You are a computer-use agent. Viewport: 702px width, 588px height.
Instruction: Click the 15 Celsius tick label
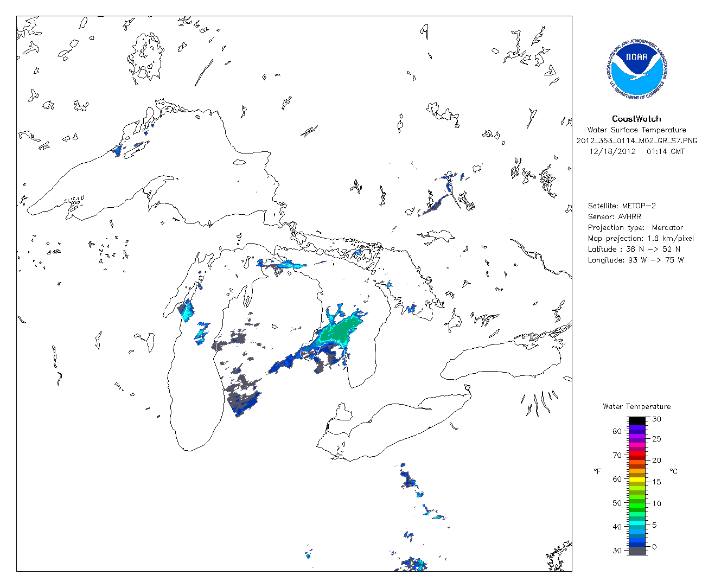click(x=656, y=482)
